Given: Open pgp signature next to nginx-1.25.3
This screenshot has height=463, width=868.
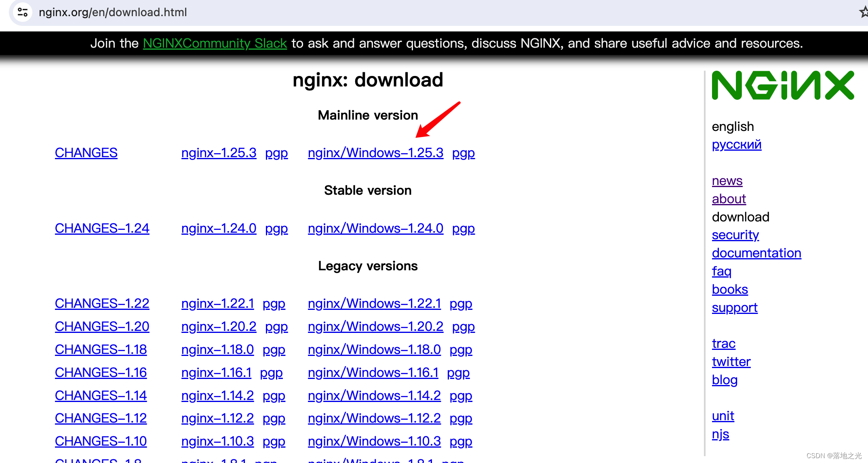Looking at the screenshot, I should (276, 153).
